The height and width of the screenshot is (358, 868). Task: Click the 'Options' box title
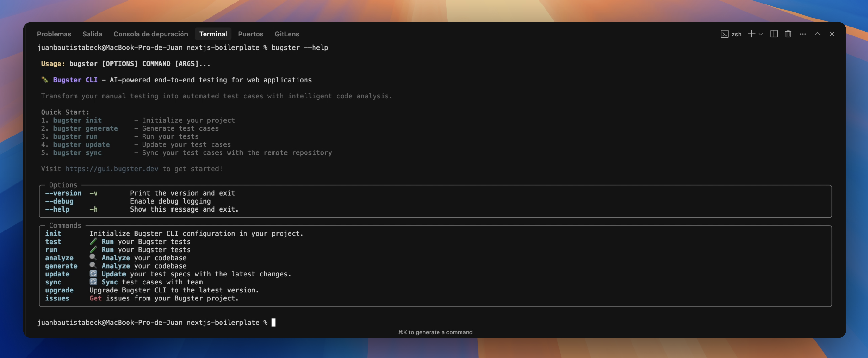pyautogui.click(x=63, y=185)
